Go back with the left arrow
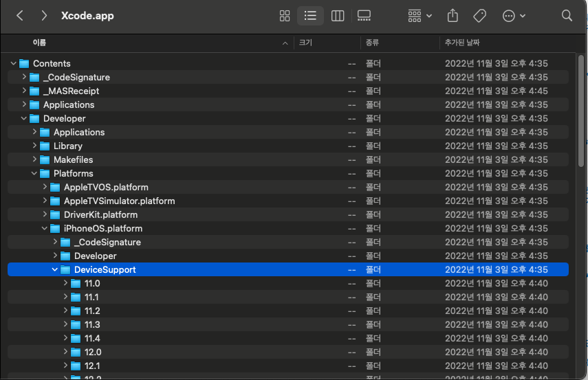 point(20,16)
